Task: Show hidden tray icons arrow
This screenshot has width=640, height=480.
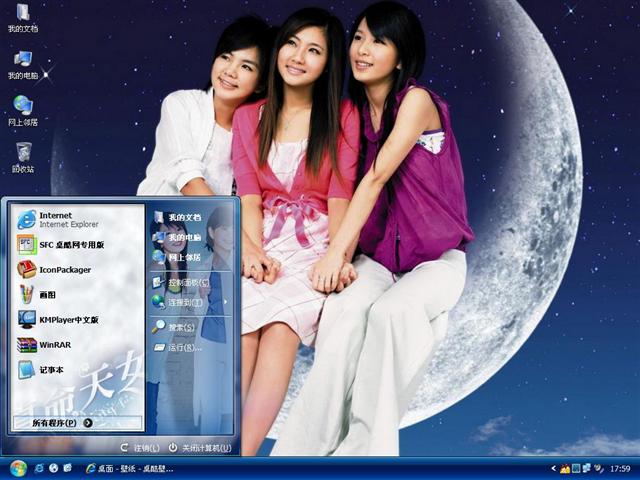Action: 553,469
